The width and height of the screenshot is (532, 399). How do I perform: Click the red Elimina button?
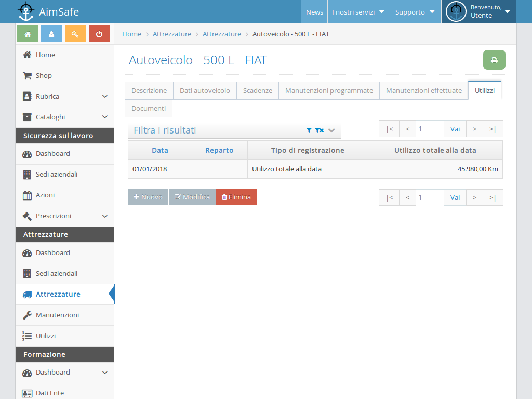[x=236, y=197]
